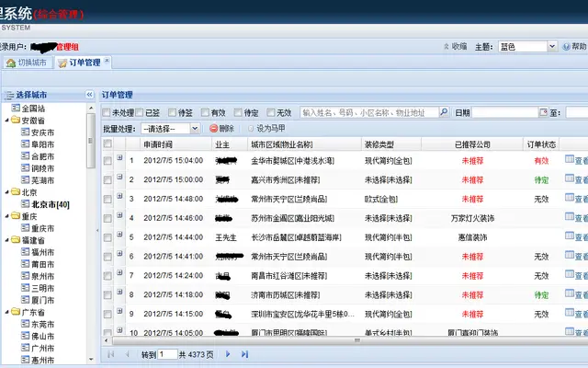Open view icon for 14:44:00 order
The width and height of the screenshot is (588, 368).
[570, 236]
